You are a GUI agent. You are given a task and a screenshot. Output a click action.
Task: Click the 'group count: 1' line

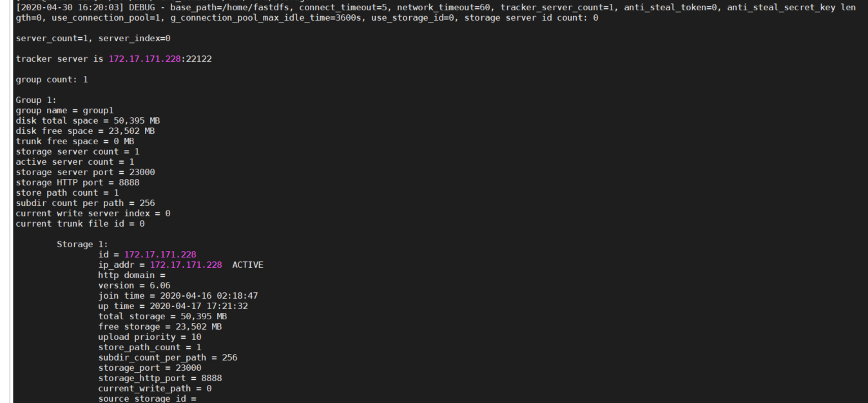tap(52, 80)
